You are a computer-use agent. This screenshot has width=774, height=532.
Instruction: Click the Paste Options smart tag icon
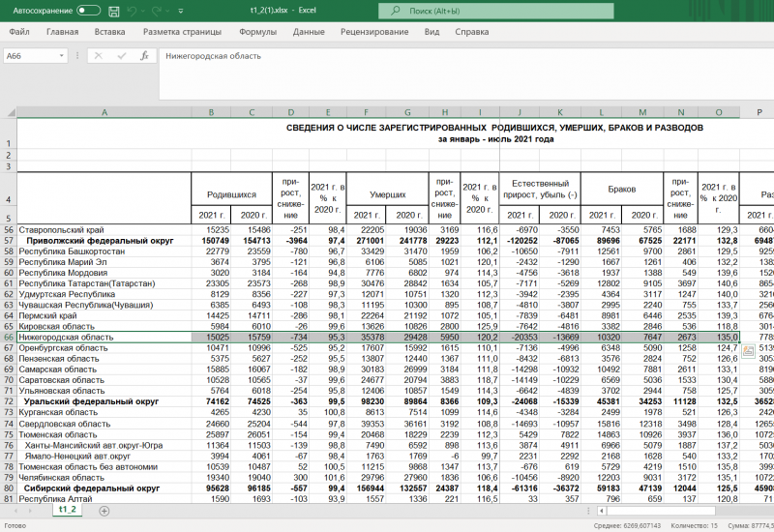[x=748, y=351]
